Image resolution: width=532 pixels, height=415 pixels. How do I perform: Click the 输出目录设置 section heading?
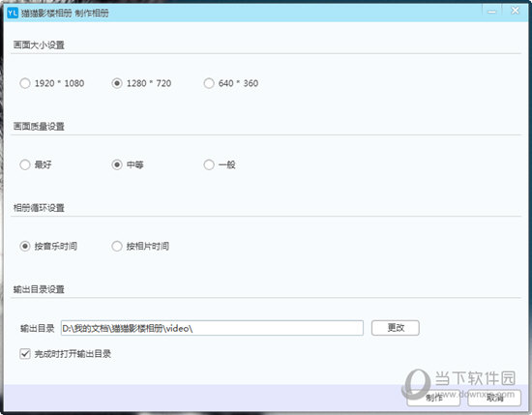[x=39, y=289]
